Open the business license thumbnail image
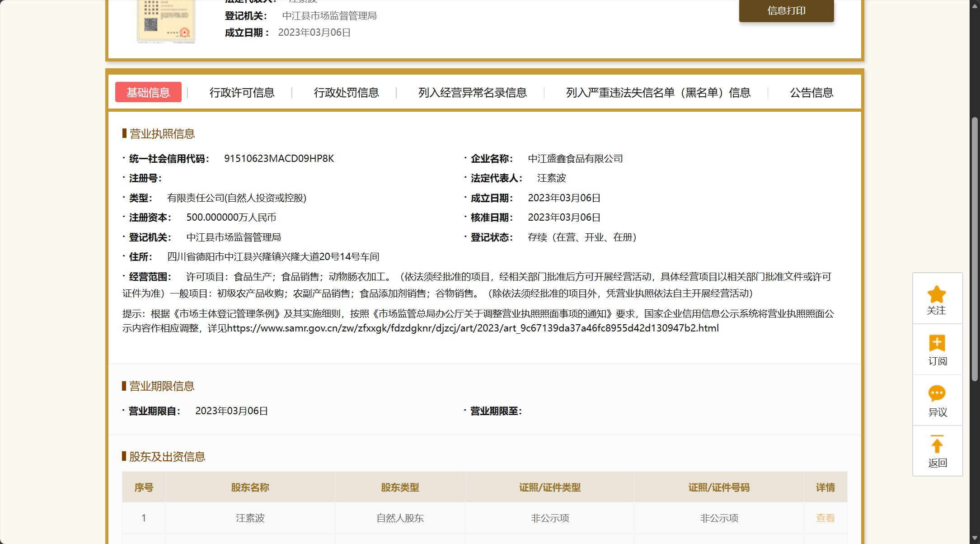Screen dimensions: 980x544 (166, 21)
